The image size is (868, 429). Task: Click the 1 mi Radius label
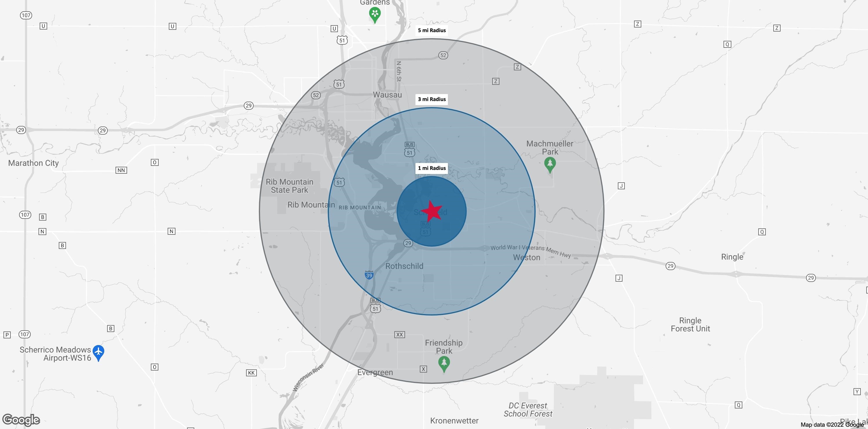click(432, 168)
